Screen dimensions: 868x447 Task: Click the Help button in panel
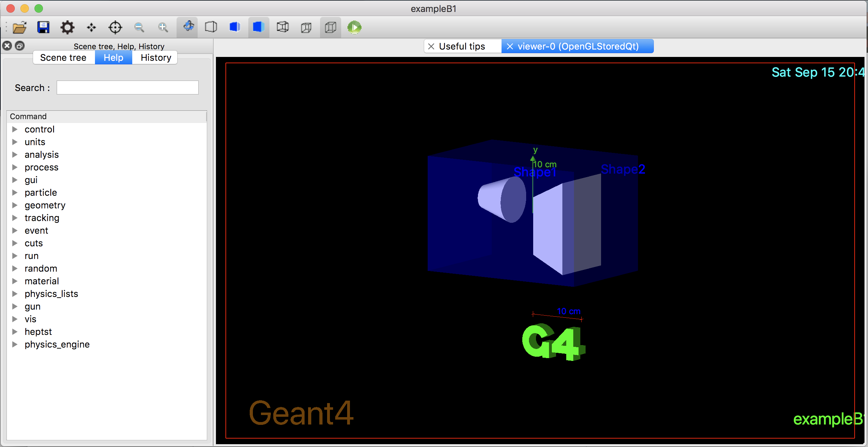pyautogui.click(x=113, y=57)
